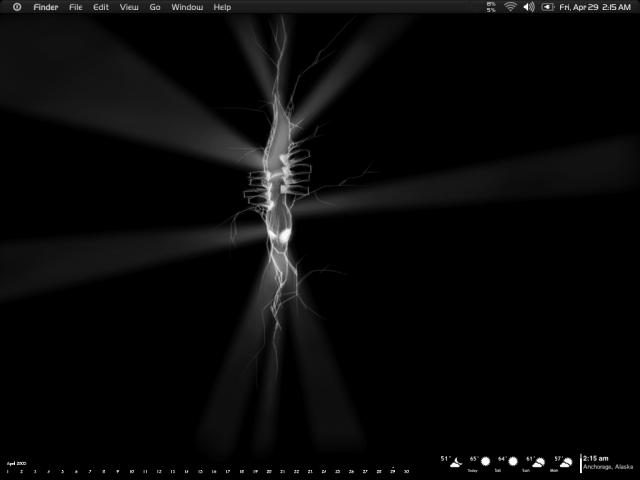Click Sunday's partly cloudy forecast icon
Viewport: 640px width, 480px height.
(x=539, y=462)
